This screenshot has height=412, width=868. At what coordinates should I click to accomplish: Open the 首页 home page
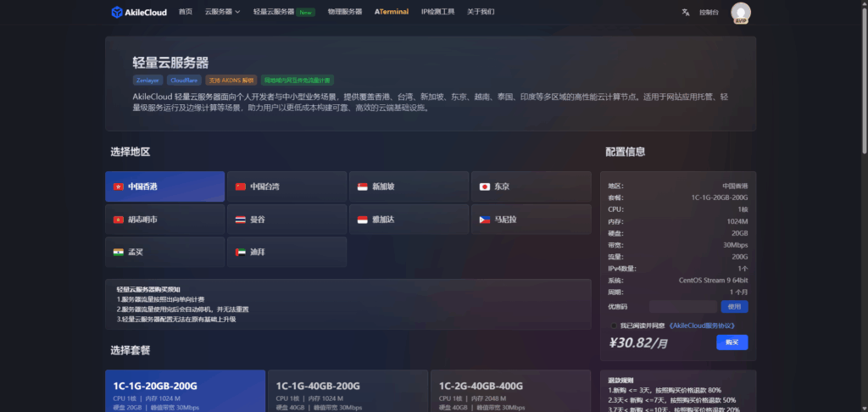click(x=186, y=12)
